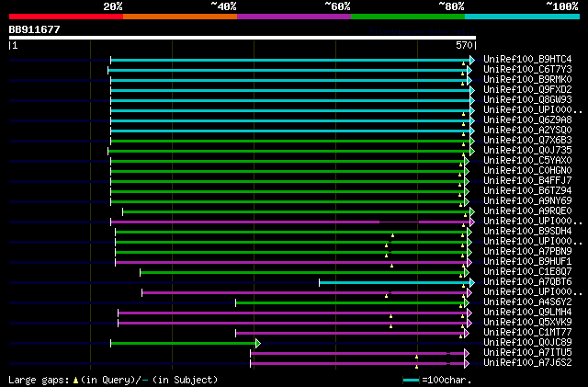Click the arrowhead ending the UniRef100_C6T7Y3 alignment
This screenshot has height=387, width=588.
click(x=469, y=70)
